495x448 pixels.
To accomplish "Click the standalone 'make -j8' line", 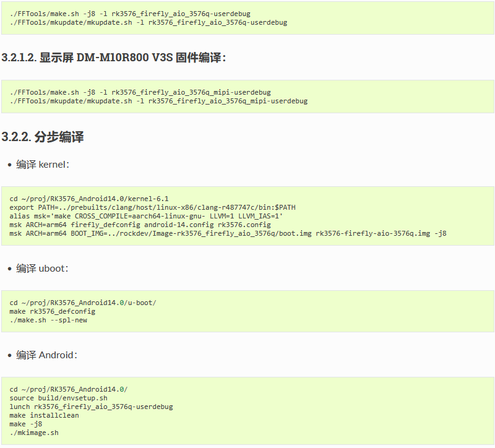I will [26, 424].
